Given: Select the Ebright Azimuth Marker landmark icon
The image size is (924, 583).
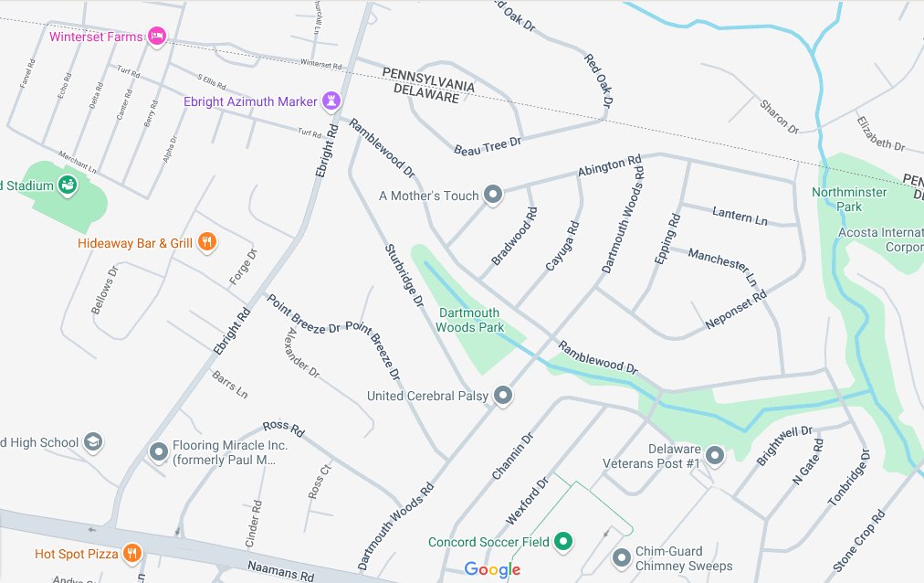Looking at the screenshot, I should [331, 101].
